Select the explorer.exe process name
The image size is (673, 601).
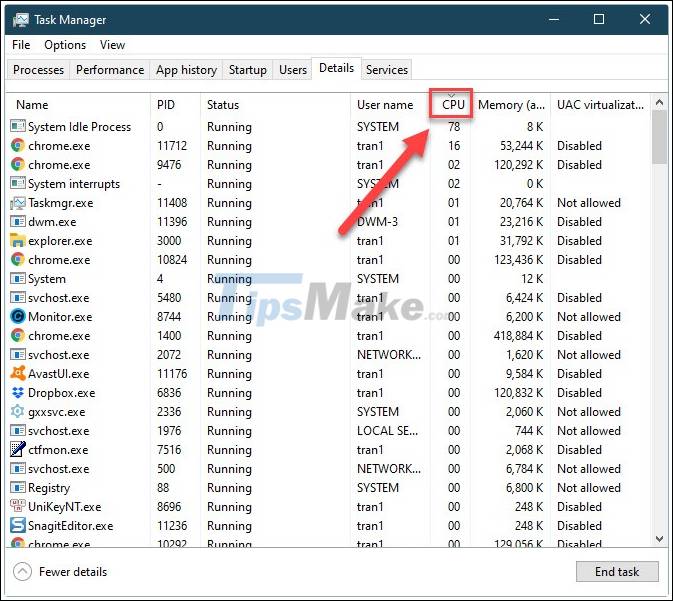(60, 241)
